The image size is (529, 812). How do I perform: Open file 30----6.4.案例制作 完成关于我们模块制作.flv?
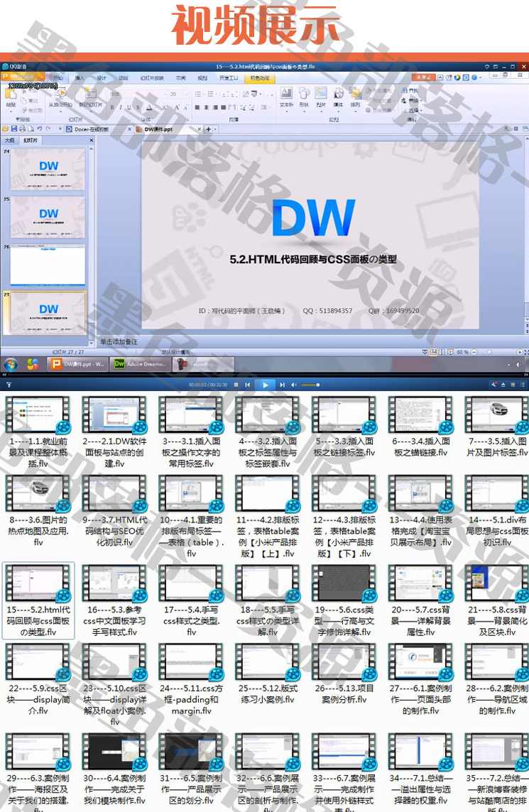point(114,769)
